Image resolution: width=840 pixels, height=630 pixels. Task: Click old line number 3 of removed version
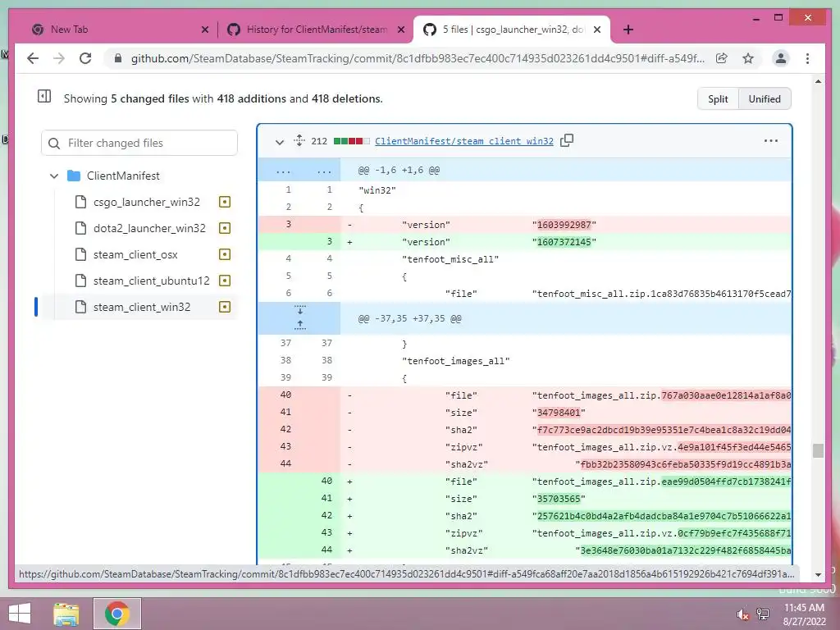pos(288,224)
